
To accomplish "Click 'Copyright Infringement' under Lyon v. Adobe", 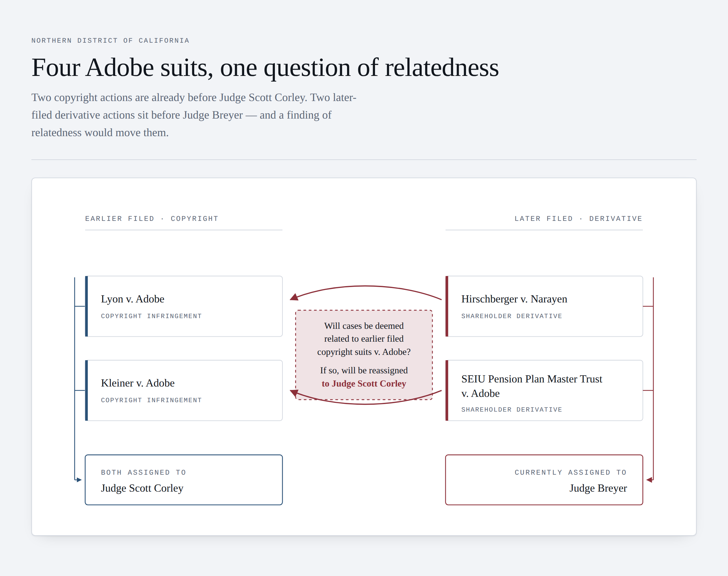I will pos(151,316).
